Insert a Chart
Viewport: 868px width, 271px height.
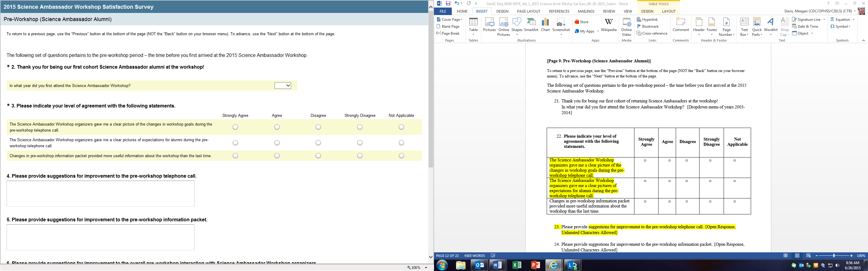[x=545, y=25]
